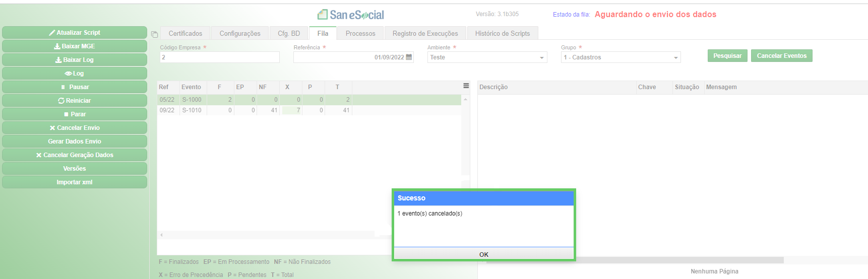Click the Atualizar Script pencil button
Screen dimensions: 868x279
[x=75, y=33]
